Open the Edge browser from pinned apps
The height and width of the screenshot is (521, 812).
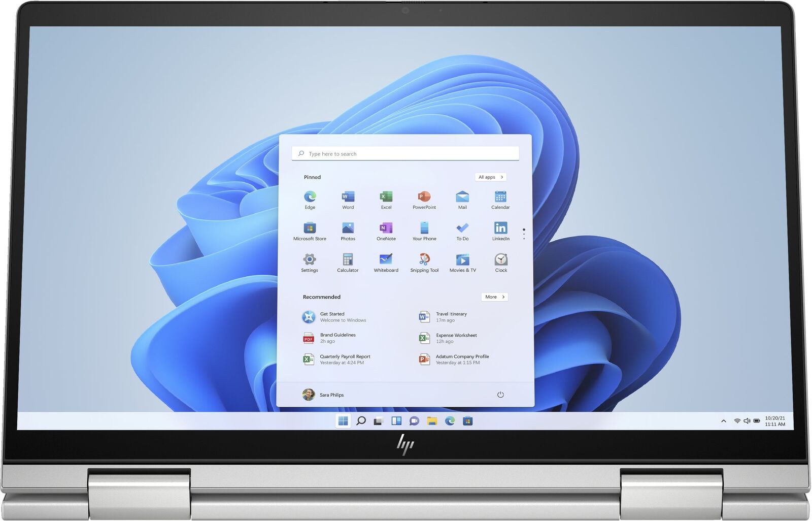310,200
